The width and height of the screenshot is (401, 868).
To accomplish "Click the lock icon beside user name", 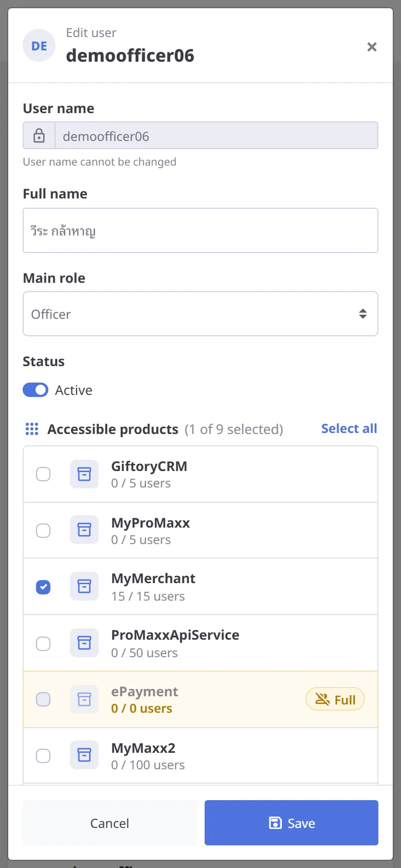I will point(39,136).
